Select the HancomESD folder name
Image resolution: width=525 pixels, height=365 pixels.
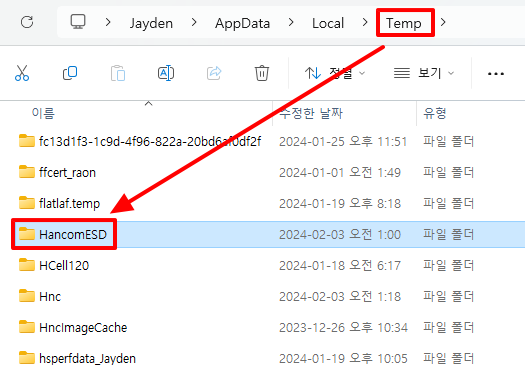tap(73, 234)
